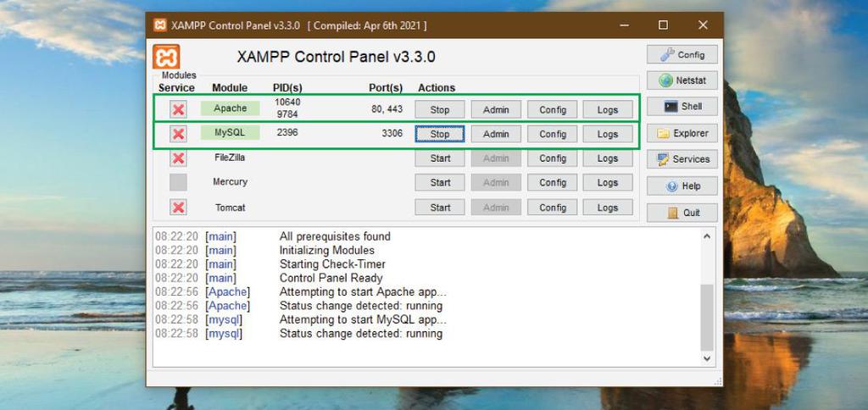The image size is (868, 410).
Task: Click the Tomcat module name
Action: point(230,208)
